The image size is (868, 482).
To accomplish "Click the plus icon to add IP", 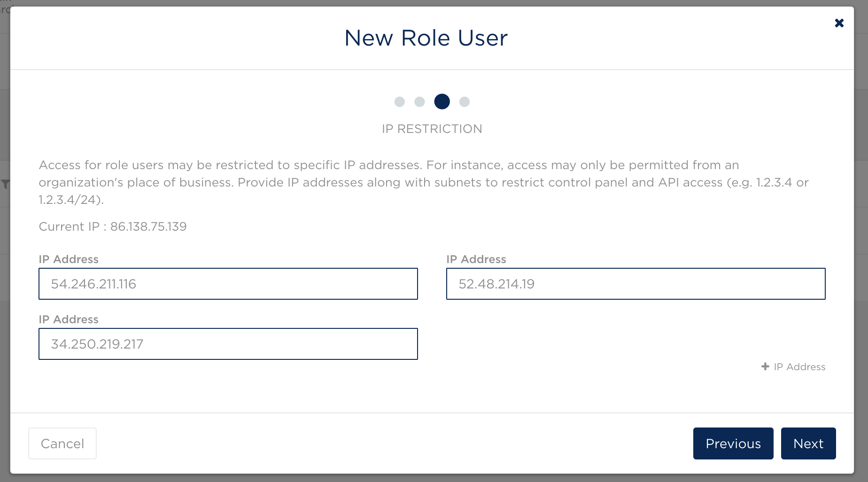I will pos(765,366).
